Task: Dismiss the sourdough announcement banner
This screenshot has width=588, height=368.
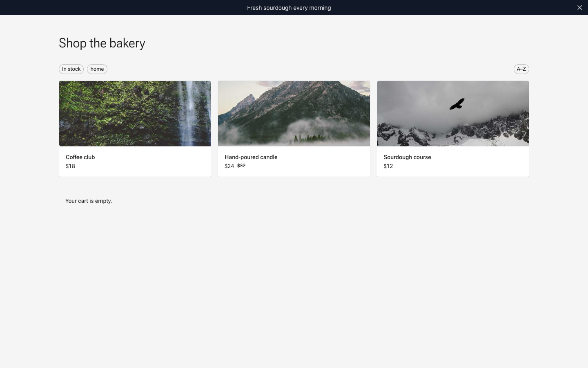Action: coord(579,7)
